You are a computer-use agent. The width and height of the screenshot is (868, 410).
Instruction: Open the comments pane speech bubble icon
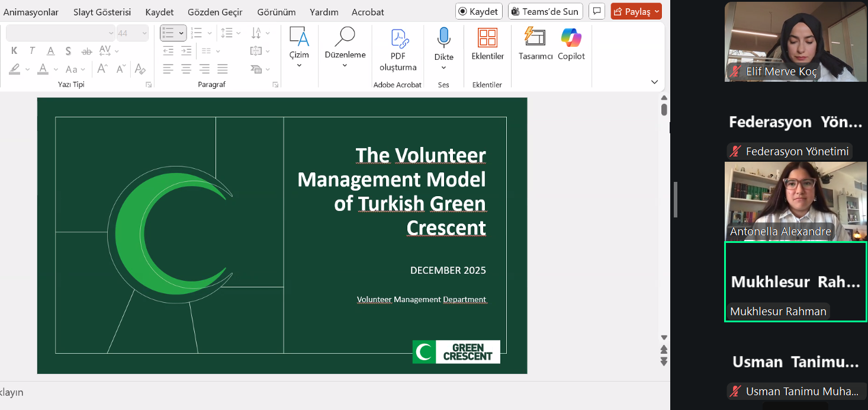point(597,11)
